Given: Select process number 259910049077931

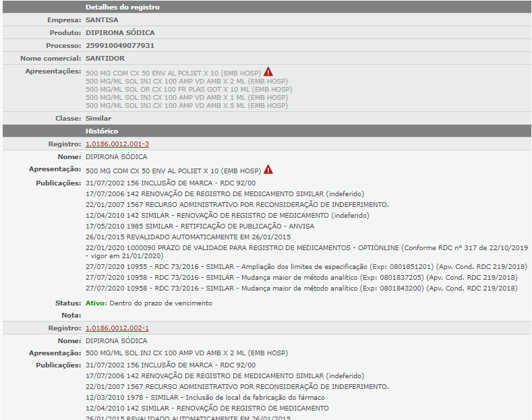Looking at the screenshot, I should 120,45.
